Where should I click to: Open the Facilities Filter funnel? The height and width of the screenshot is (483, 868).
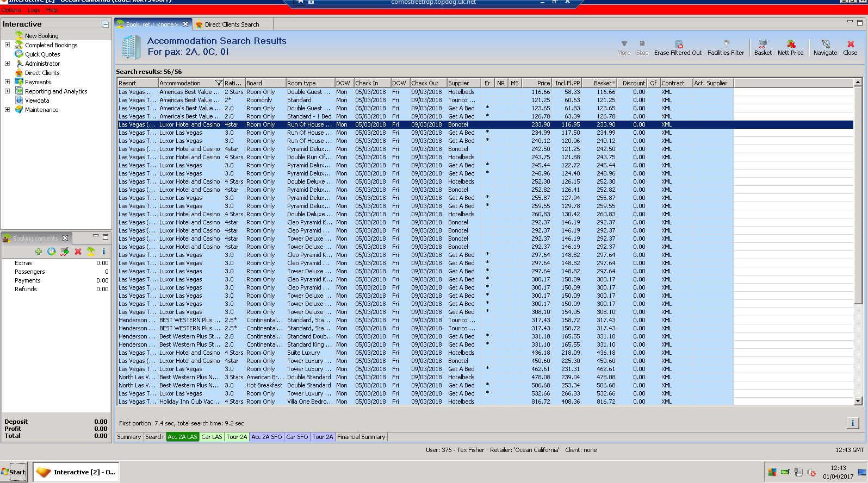tap(726, 44)
